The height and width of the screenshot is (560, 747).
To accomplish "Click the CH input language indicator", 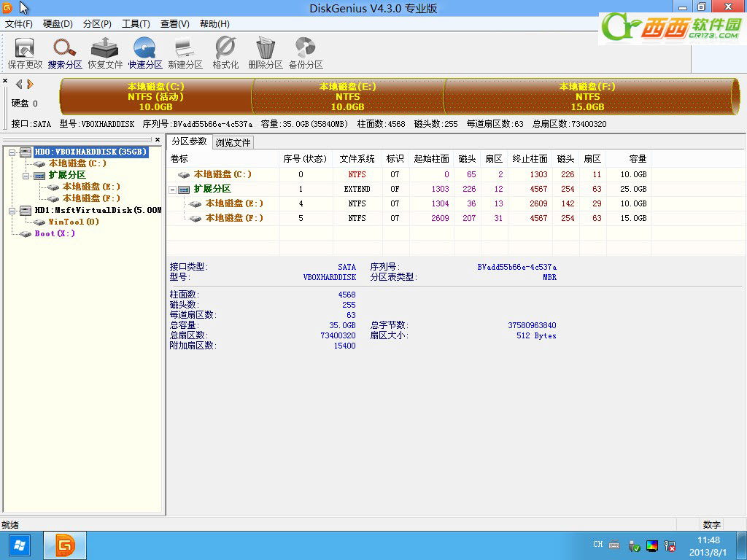I will 598,544.
